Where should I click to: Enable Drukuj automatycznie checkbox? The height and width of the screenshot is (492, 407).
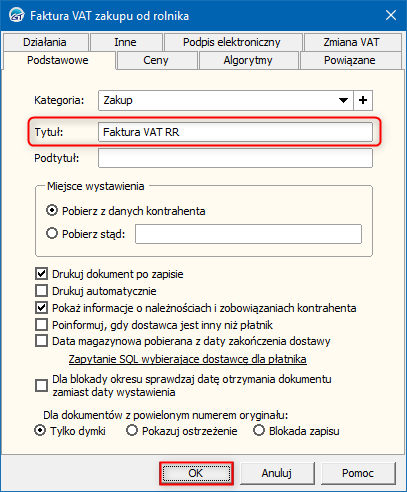[41, 291]
